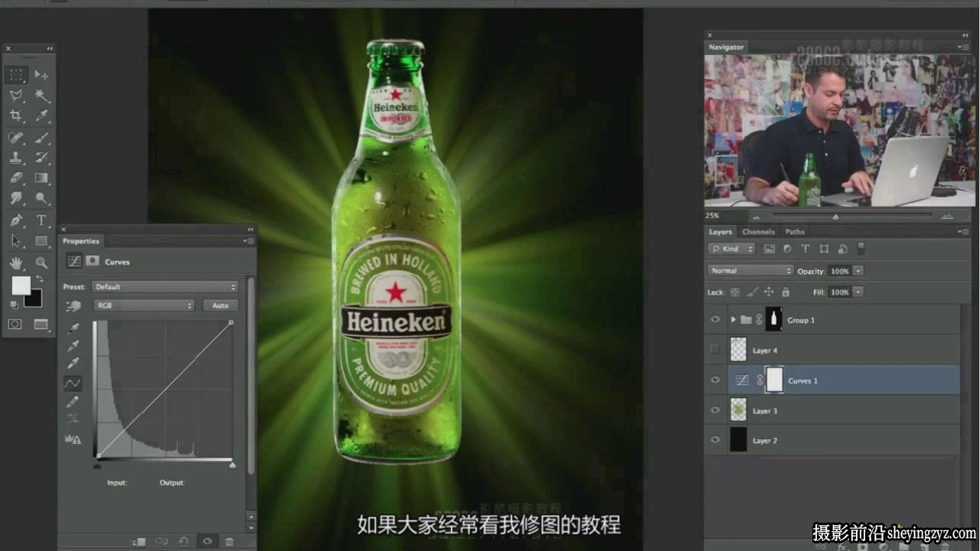Select the Pen tool

pyautogui.click(x=16, y=220)
